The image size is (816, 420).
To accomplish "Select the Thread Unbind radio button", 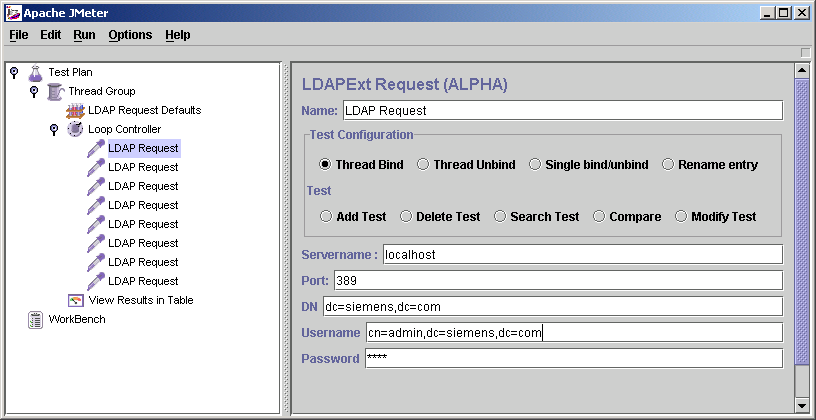I will (423, 164).
